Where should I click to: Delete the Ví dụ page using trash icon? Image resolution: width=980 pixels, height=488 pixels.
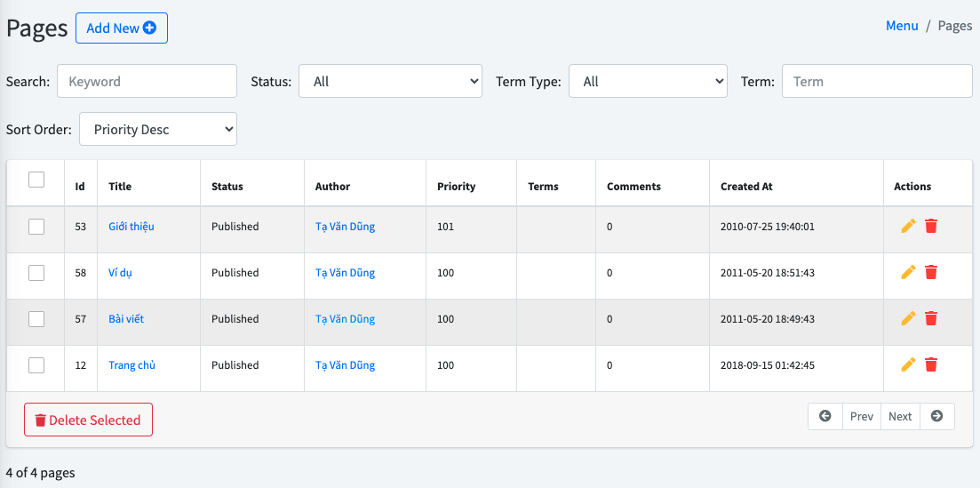(931, 273)
